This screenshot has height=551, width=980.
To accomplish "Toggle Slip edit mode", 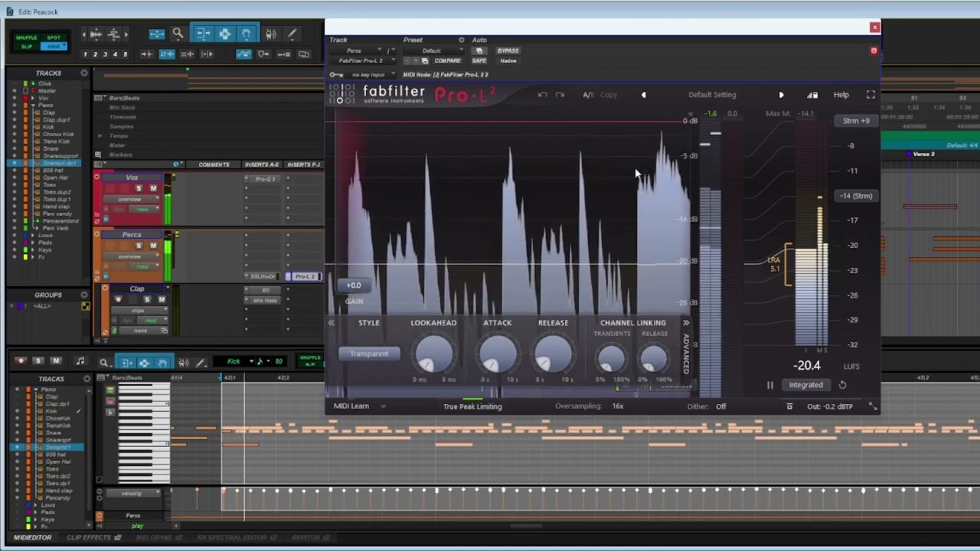I will pos(26,46).
